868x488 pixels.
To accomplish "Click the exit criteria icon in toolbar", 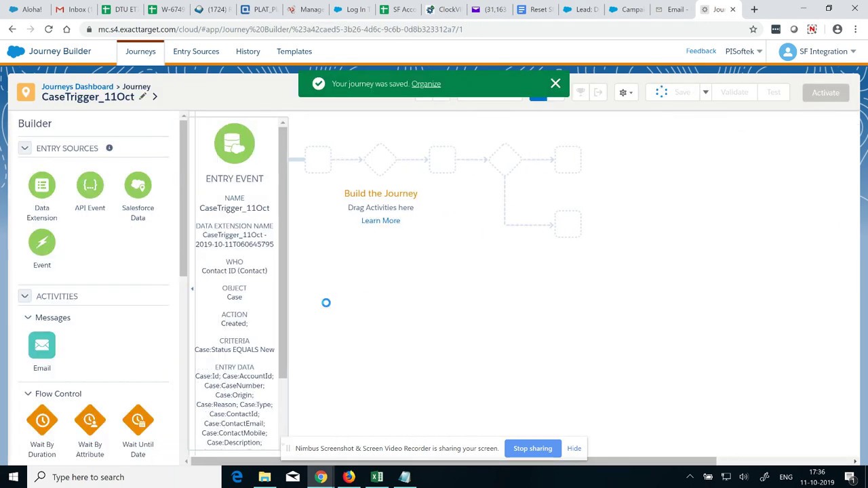I will [x=598, y=92].
